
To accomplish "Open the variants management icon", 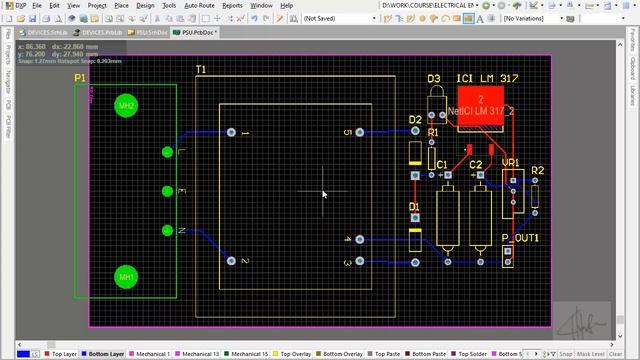I will tap(571, 18).
